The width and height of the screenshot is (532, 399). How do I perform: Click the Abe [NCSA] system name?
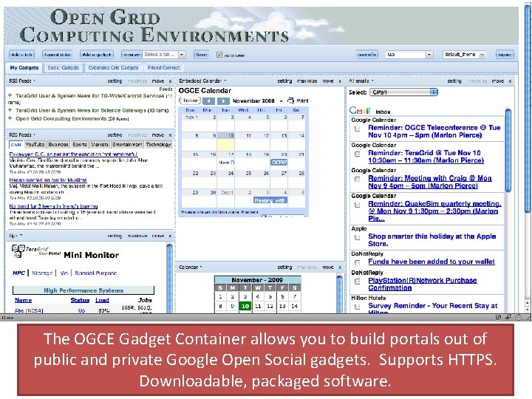coord(29,310)
